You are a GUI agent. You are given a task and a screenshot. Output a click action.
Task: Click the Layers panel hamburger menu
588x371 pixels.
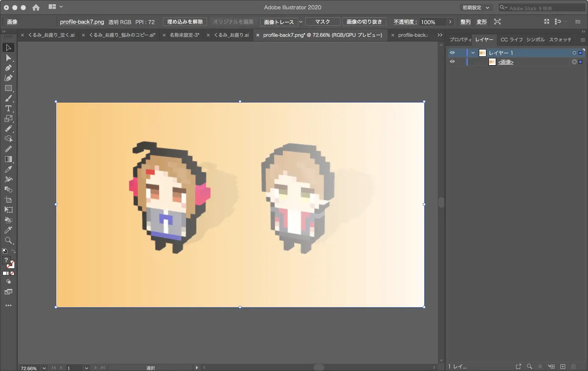582,40
